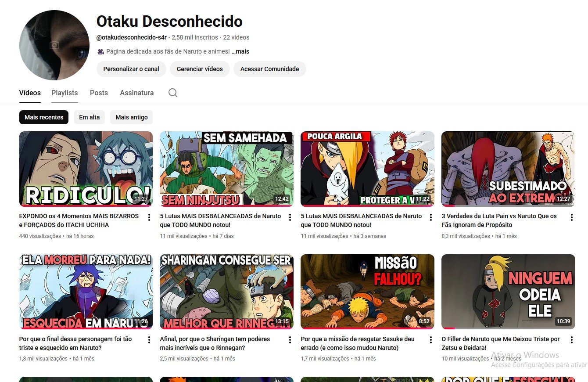This screenshot has height=382, width=588.
Task: Select the 'Mais recentes' filter chip
Action: coord(44,117)
